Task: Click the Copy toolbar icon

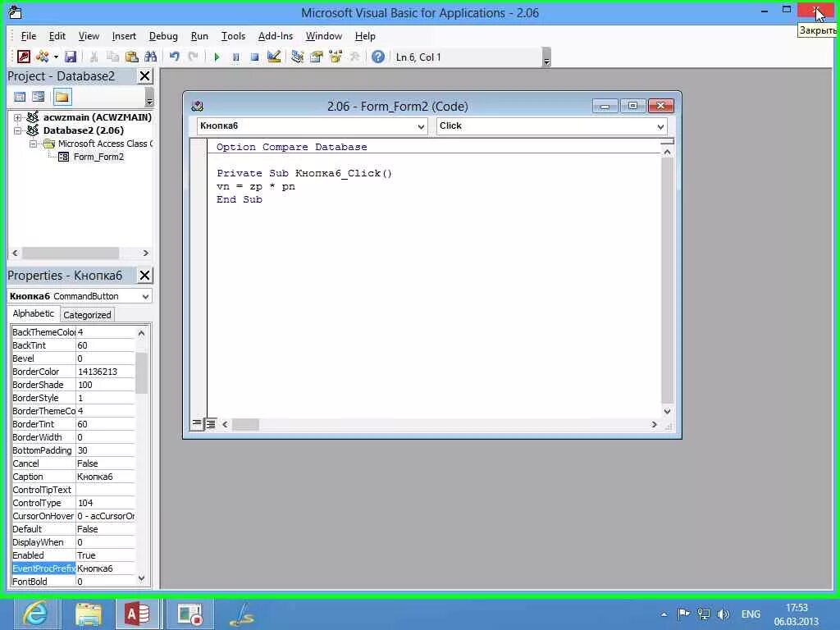Action: click(x=112, y=57)
